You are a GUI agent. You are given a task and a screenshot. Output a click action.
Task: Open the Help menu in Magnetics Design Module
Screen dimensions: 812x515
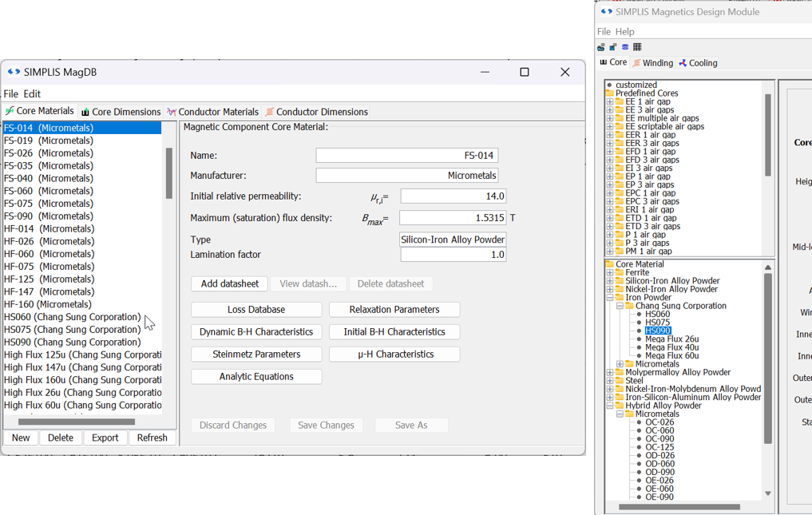[625, 31]
